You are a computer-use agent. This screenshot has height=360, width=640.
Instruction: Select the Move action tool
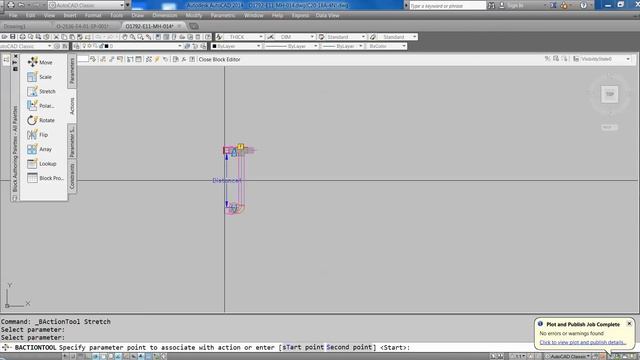tap(40, 62)
